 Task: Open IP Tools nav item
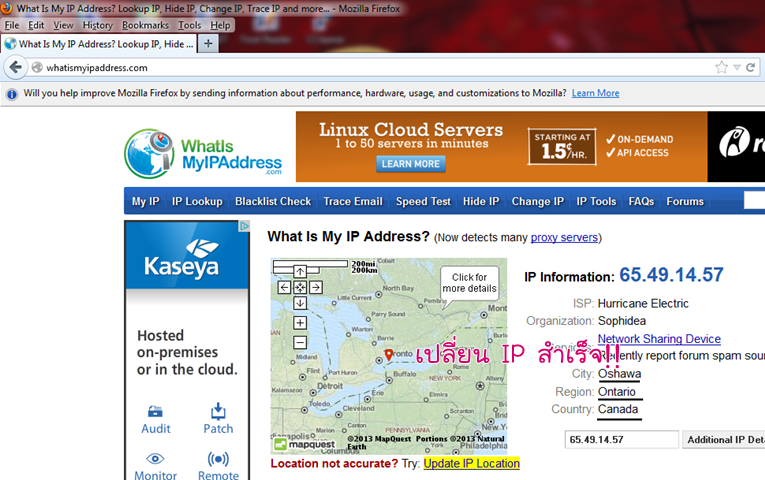[x=596, y=201]
